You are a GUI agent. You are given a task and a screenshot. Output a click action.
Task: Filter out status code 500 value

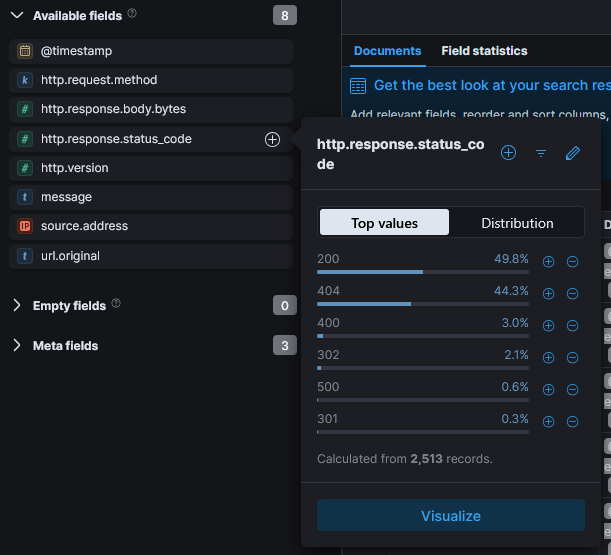click(572, 390)
